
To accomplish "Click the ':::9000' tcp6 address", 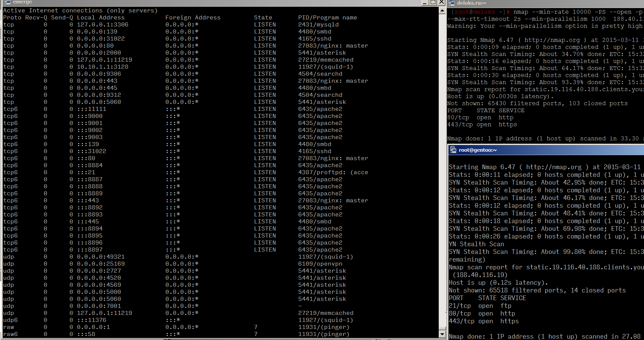I will (90, 116).
